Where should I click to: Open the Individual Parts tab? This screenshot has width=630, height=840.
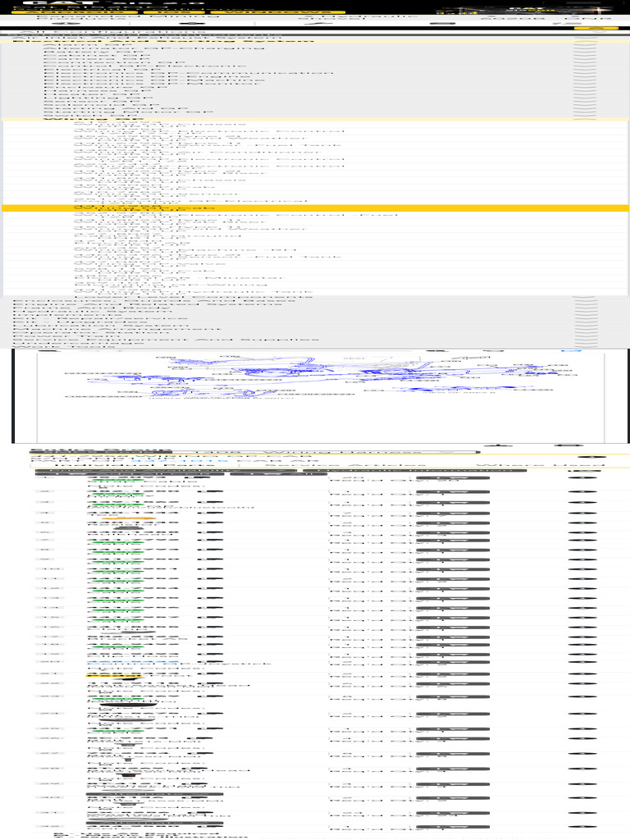135,466
